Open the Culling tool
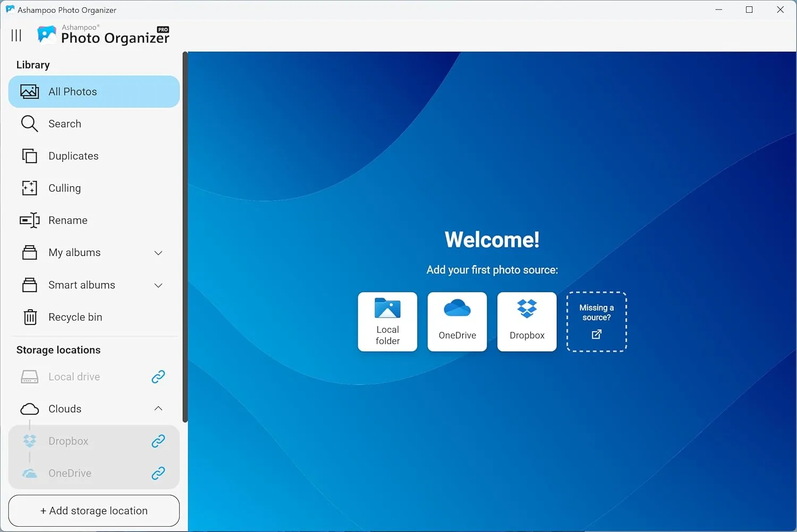Viewport: 797px width, 532px height. [x=29, y=188]
